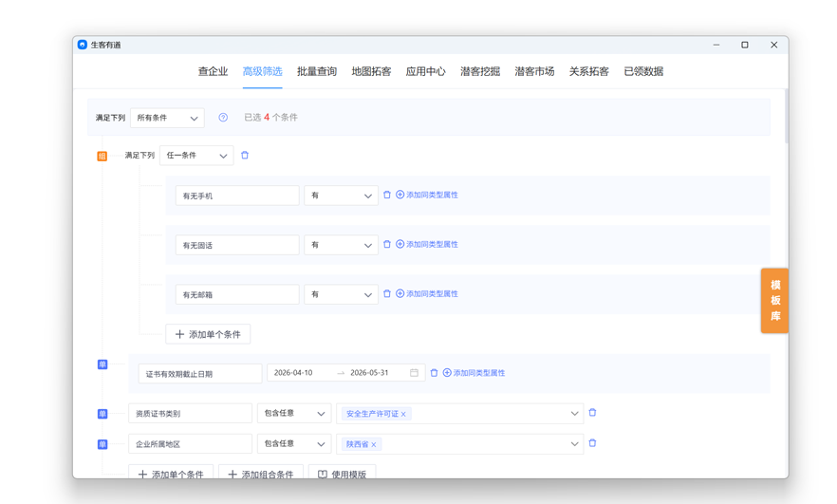
Task: Open the orange 模板库 side tab
Action: (774, 301)
